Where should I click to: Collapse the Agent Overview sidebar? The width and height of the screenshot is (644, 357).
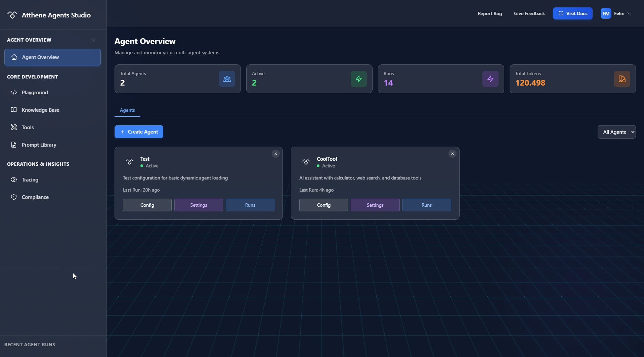93,40
